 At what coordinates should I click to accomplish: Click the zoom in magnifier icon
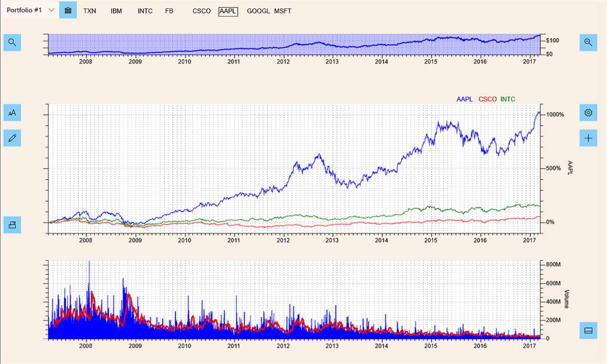tap(12, 43)
